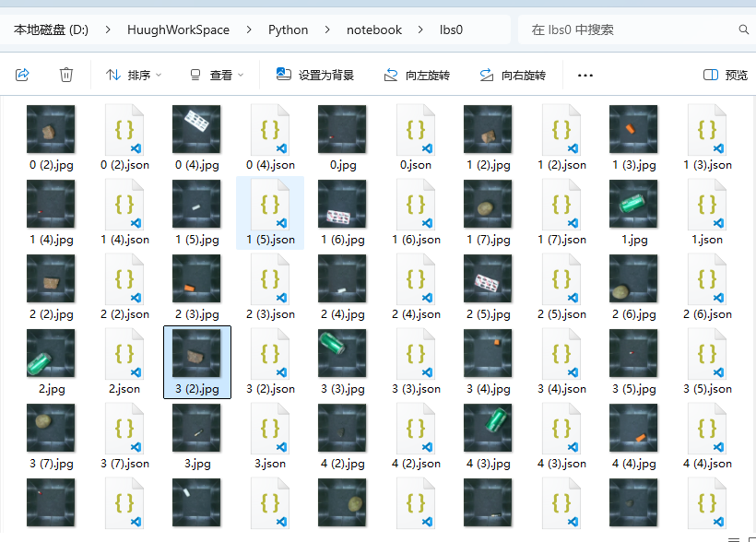This screenshot has height=542, width=756.
Task: Select the 3 (7).json file icon
Action: [124, 429]
